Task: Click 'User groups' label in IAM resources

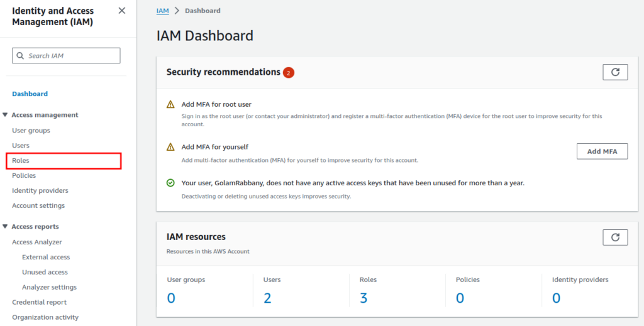Action: [x=186, y=280]
